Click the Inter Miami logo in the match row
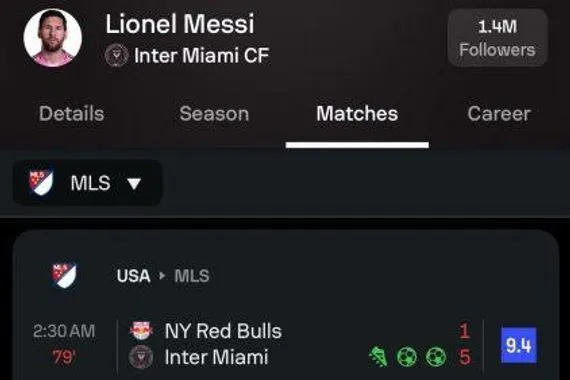The height and width of the screenshot is (380, 570). pos(141,357)
